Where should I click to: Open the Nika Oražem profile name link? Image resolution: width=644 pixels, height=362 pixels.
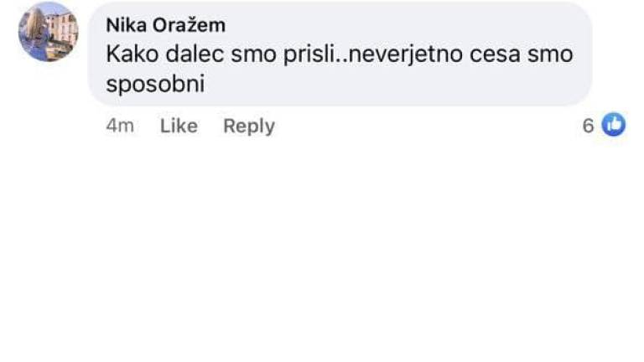(165, 25)
